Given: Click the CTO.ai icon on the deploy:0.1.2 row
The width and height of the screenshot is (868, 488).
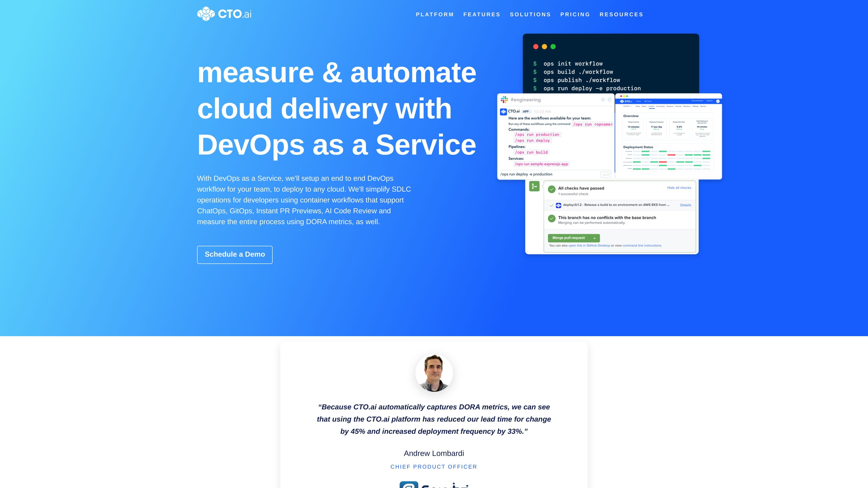Looking at the screenshot, I should point(558,205).
